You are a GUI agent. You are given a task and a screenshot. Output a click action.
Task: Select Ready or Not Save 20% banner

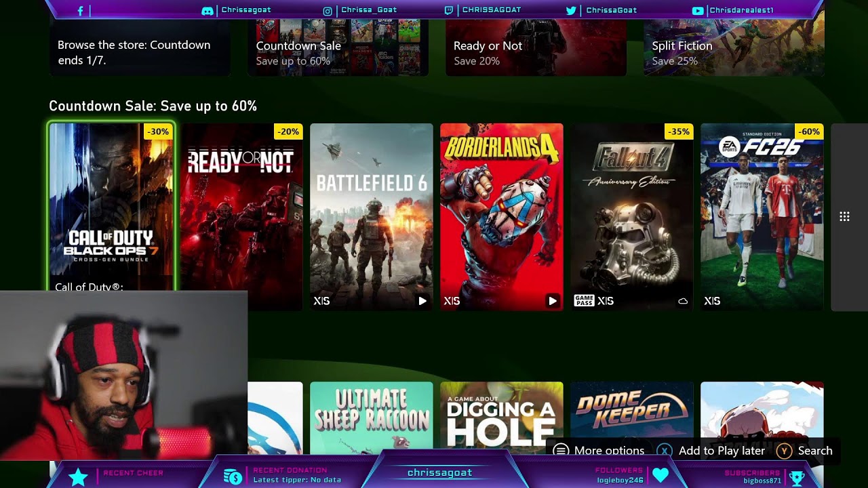pyautogui.click(x=536, y=47)
